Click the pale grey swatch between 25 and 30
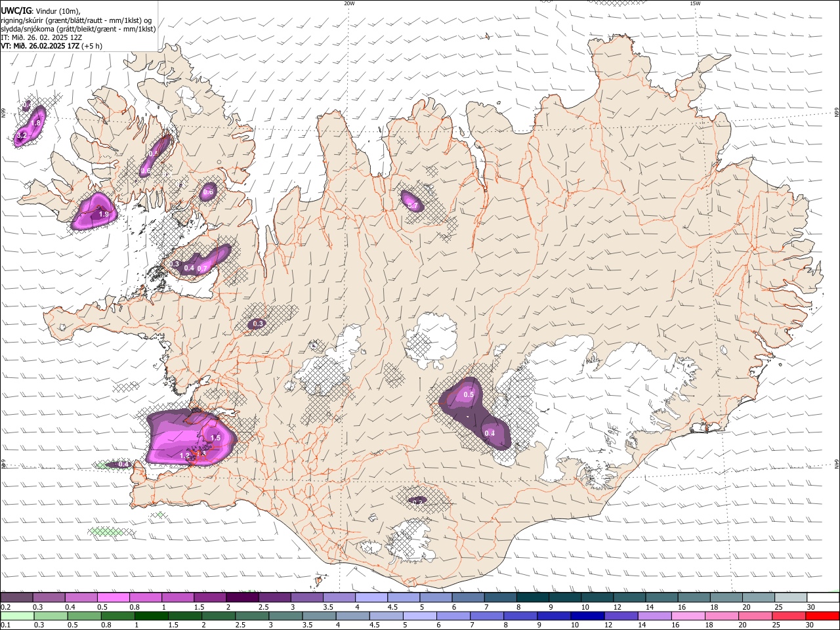840x630 pixels. (791, 597)
